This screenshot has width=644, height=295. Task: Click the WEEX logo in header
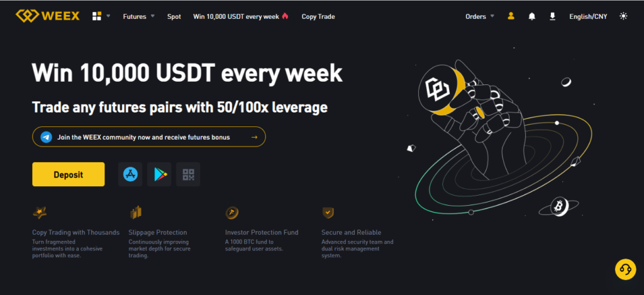pos(48,16)
